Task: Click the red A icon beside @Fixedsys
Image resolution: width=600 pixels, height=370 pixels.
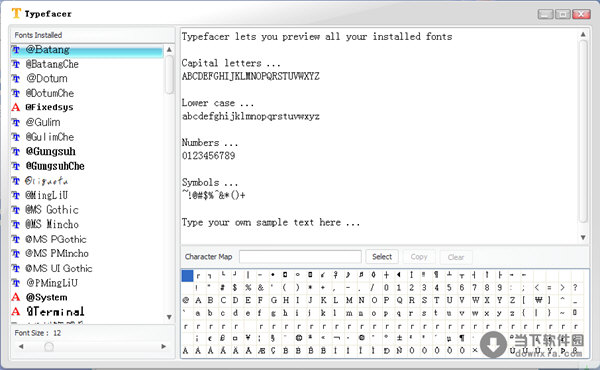Action: click(x=16, y=107)
